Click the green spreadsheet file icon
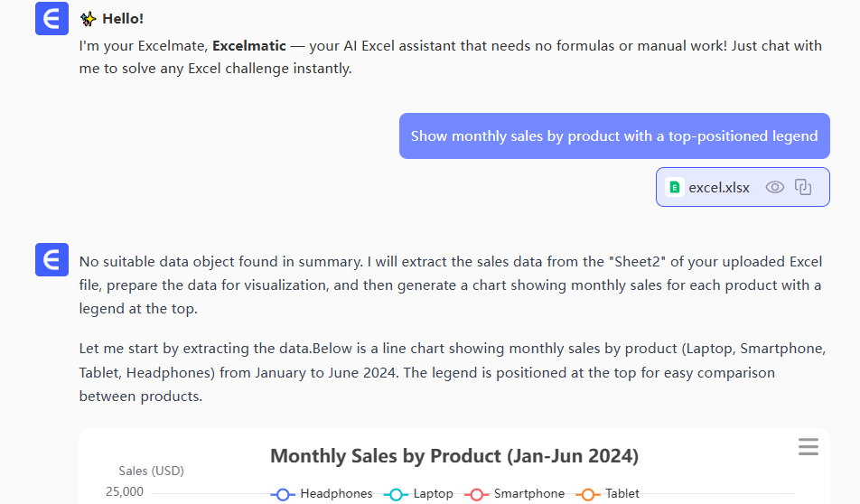The width and height of the screenshot is (860, 504). point(674,188)
